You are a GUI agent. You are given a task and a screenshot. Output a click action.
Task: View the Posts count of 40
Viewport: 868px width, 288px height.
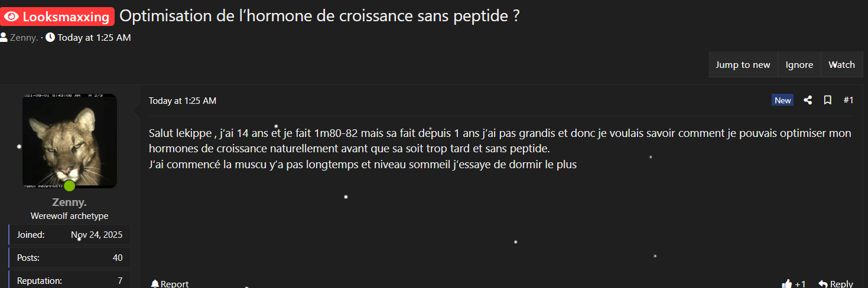click(x=118, y=258)
